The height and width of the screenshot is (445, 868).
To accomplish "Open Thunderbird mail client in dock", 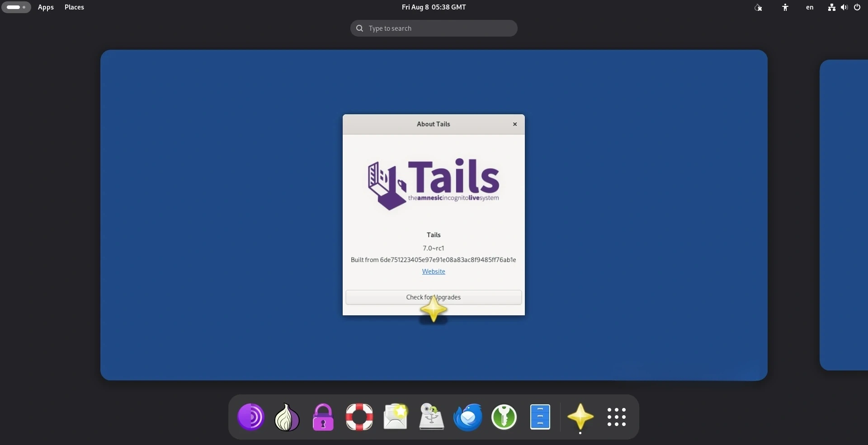I will click(x=468, y=417).
